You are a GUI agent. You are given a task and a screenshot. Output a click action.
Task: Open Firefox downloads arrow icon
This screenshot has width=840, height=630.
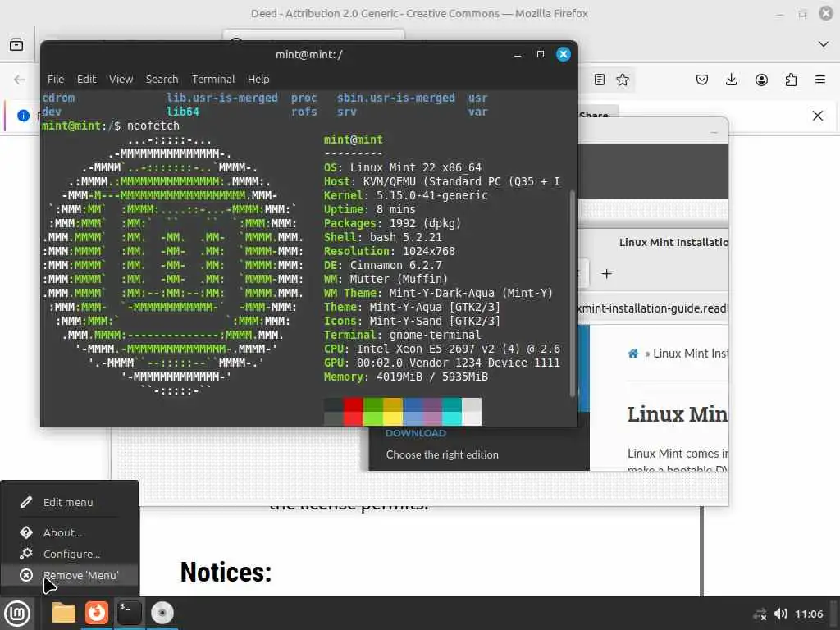point(731,80)
